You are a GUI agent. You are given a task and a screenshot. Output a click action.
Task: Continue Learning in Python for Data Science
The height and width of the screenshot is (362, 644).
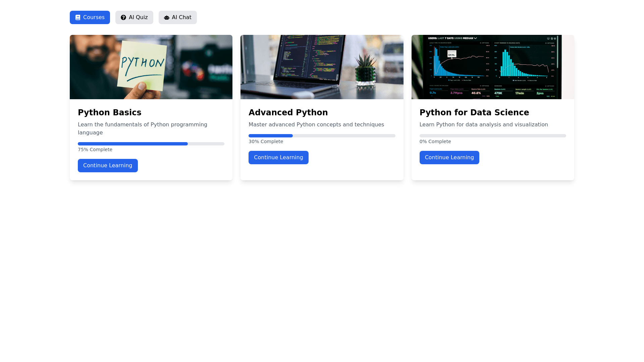[x=449, y=158]
